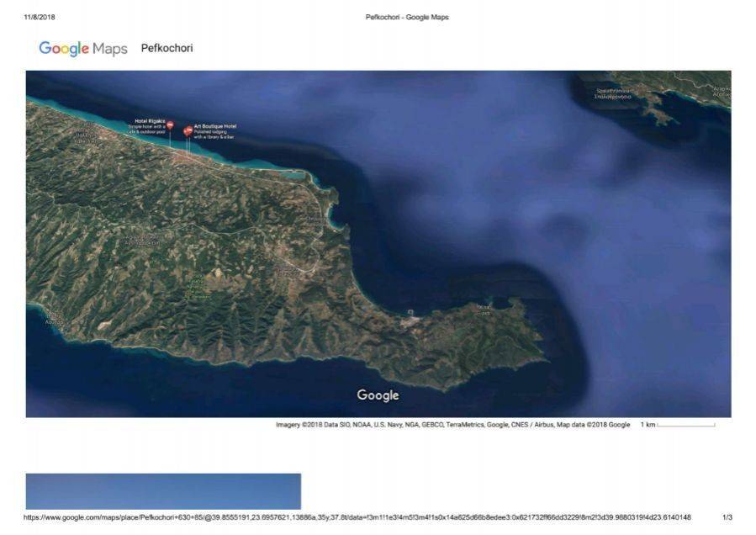
Task: Click the Google watermark on the map
Action: click(378, 395)
